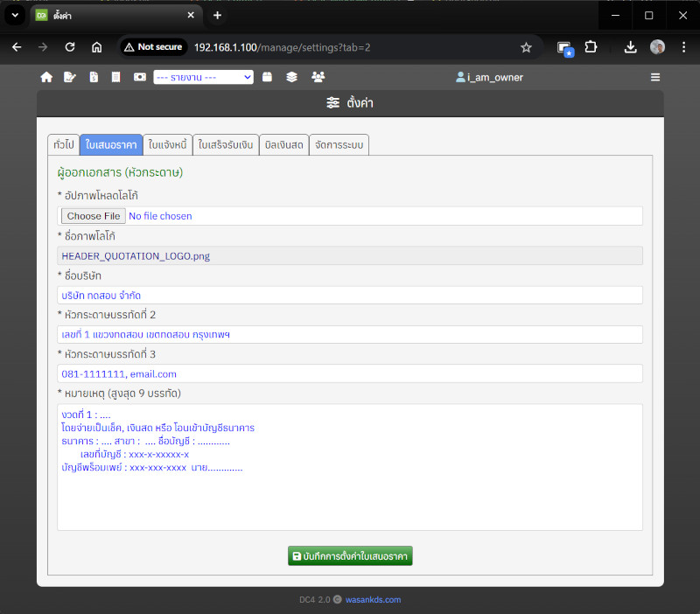
Task: Save quotation settings with green button
Action: click(x=350, y=556)
